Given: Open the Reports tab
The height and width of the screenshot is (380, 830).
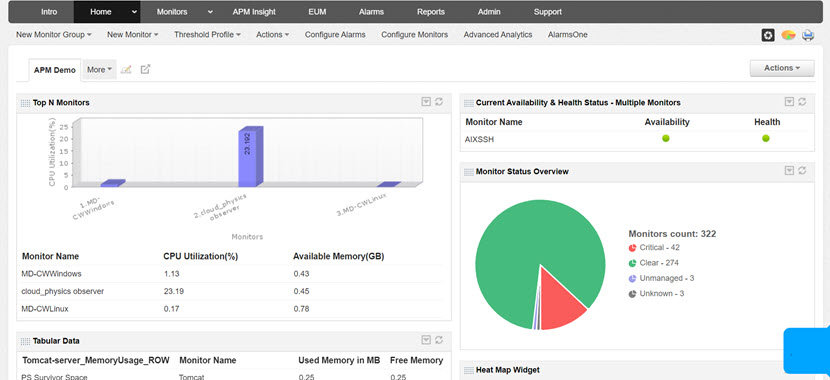Looking at the screenshot, I should 431,12.
